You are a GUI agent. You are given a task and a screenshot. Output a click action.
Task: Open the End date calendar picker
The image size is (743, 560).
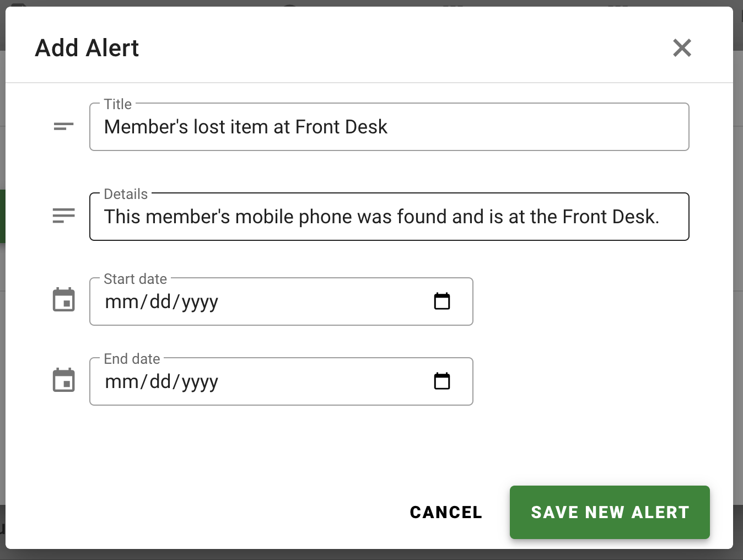(x=442, y=381)
